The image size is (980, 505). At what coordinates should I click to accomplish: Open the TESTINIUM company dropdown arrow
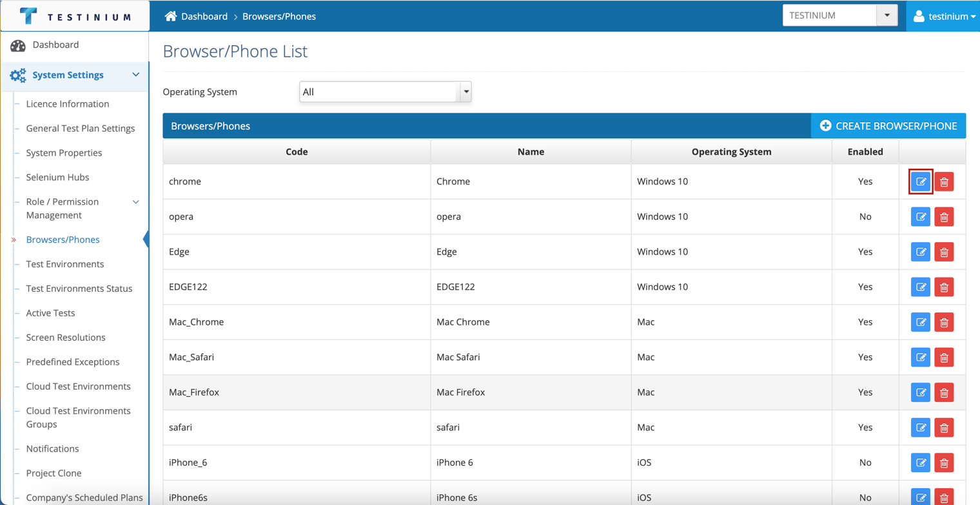pos(887,15)
